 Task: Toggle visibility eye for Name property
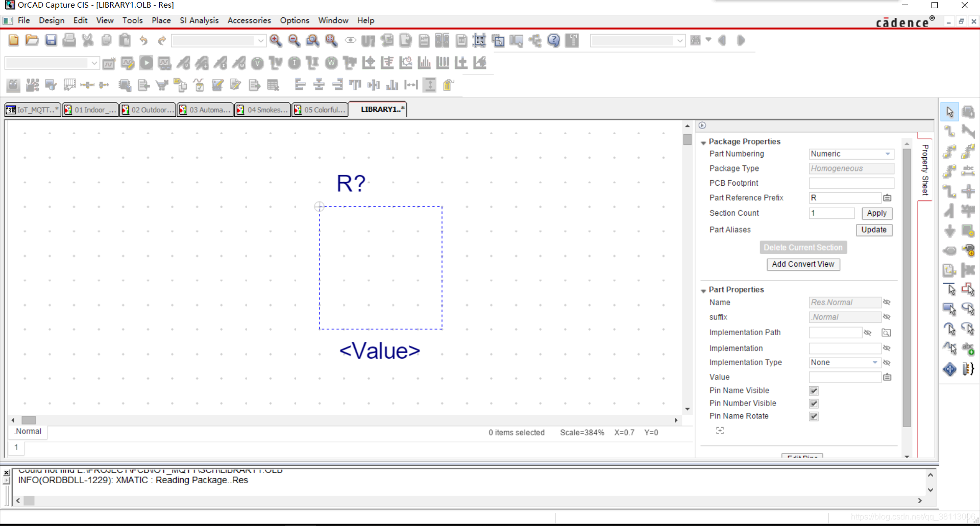click(887, 303)
